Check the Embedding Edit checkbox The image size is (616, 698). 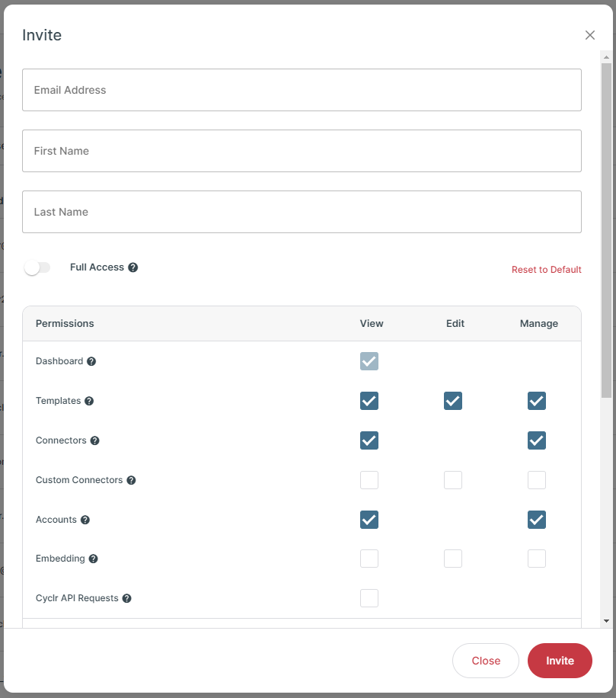pos(453,559)
